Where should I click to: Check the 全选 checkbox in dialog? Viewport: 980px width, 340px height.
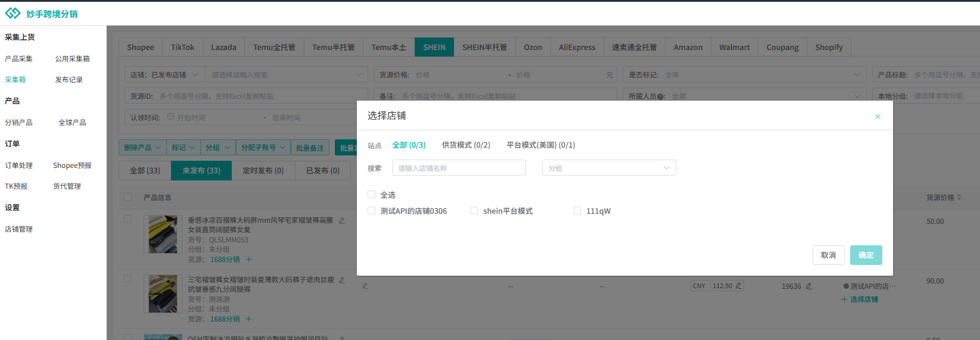(372, 195)
